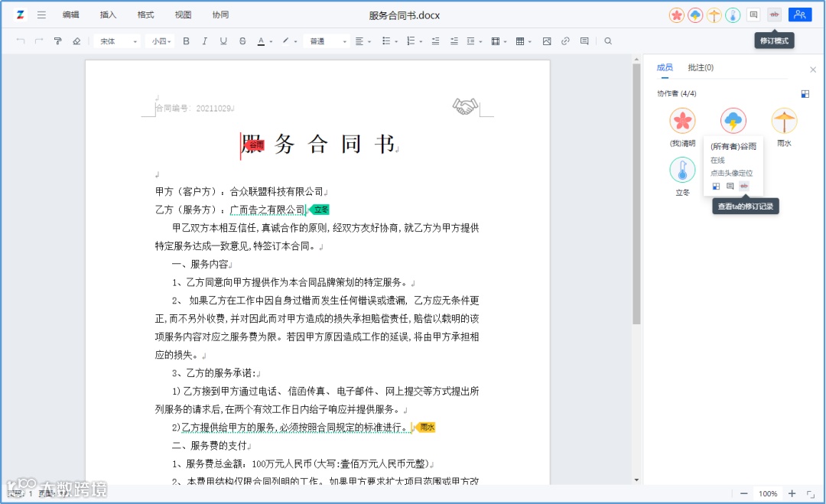
Task: Click the format painter icon
Action: 58,41
